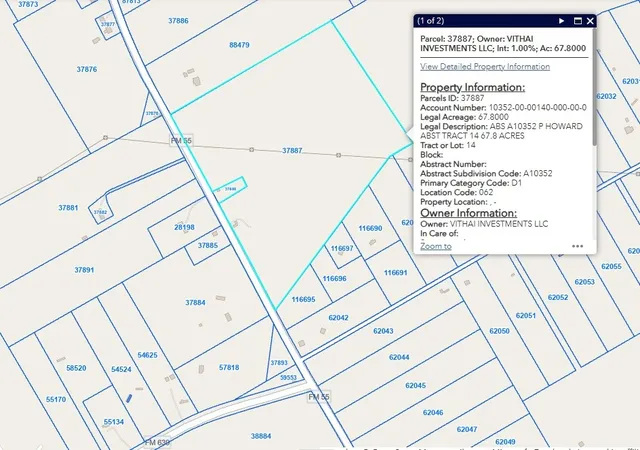640x450 pixels.
Task: Select parcel 62046 on the map
Action: point(433,413)
